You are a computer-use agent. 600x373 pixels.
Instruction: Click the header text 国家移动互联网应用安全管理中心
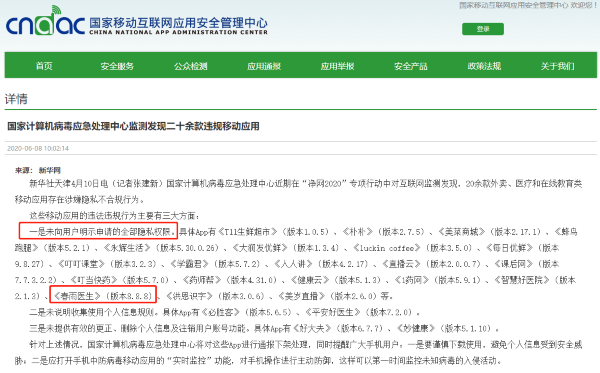click(178, 23)
